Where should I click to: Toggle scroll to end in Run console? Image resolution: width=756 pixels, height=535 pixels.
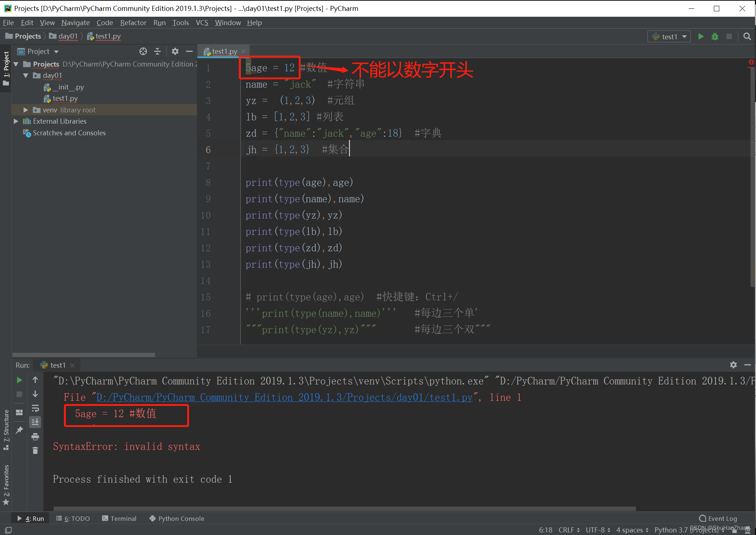click(x=35, y=422)
